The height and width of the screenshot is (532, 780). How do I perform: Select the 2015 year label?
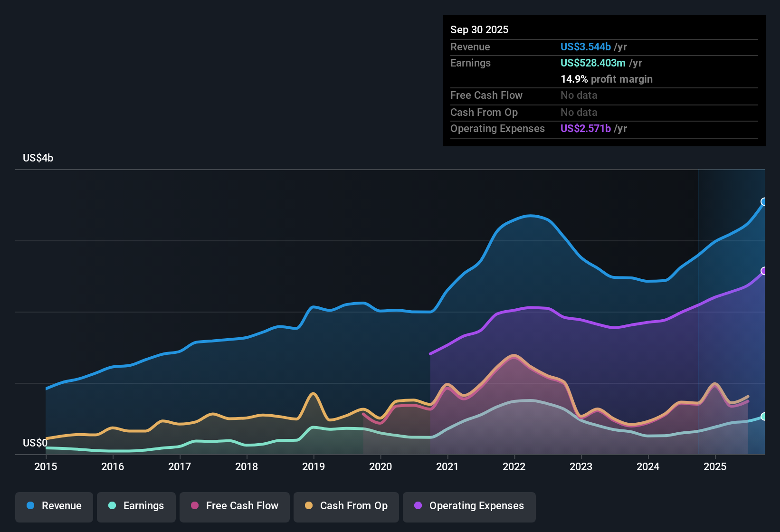tap(46, 467)
